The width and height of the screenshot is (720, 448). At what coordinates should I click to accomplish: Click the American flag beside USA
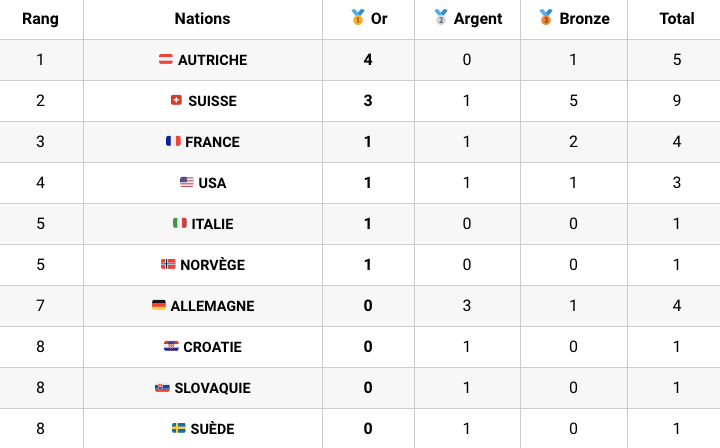tap(186, 182)
